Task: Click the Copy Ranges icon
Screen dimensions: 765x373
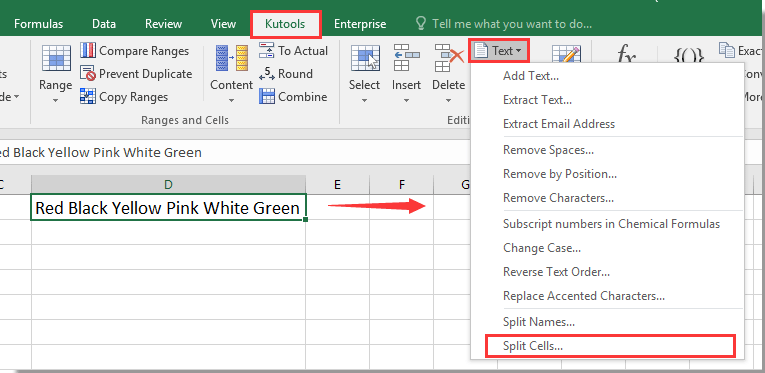Action: (88, 97)
